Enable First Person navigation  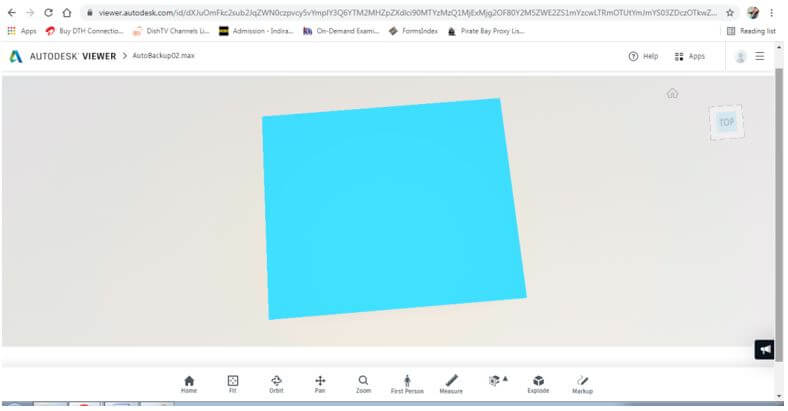[x=407, y=384]
